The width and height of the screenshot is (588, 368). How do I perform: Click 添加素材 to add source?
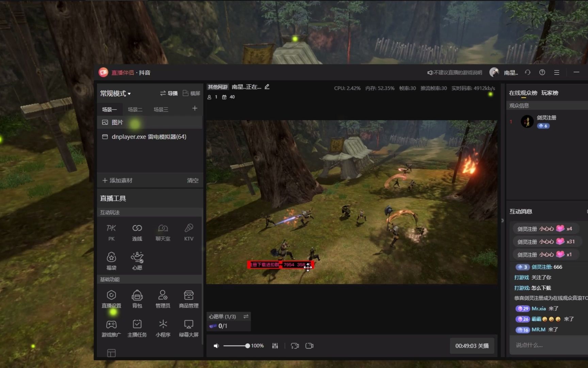(117, 180)
